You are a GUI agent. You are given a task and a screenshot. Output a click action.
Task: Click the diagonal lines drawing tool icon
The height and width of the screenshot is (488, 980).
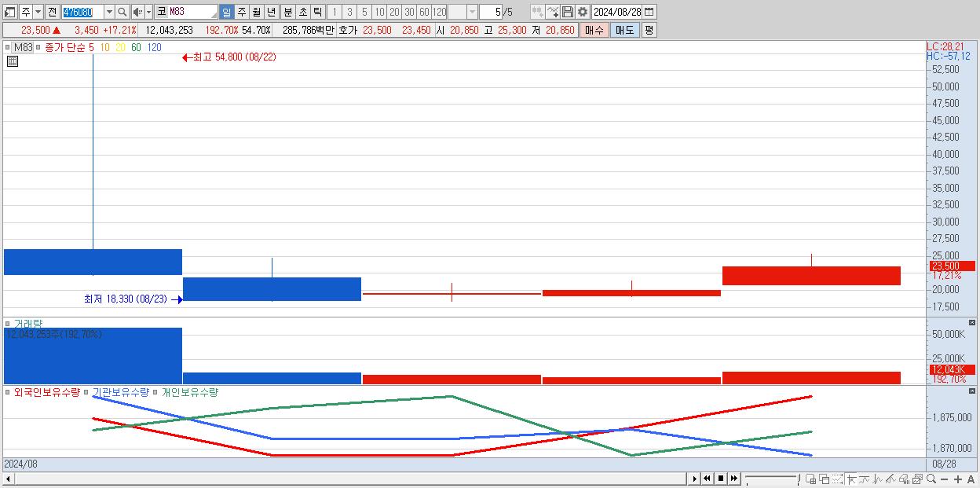tap(890, 479)
